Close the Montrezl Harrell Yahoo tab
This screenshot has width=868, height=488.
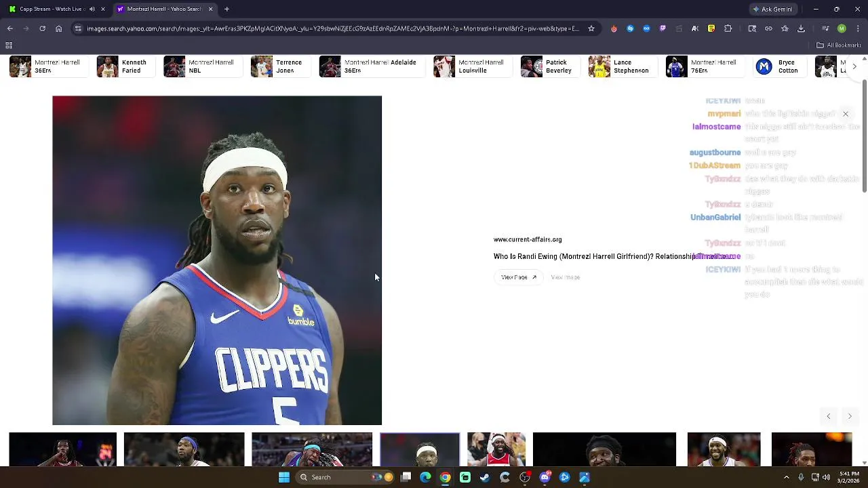[x=210, y=9]
